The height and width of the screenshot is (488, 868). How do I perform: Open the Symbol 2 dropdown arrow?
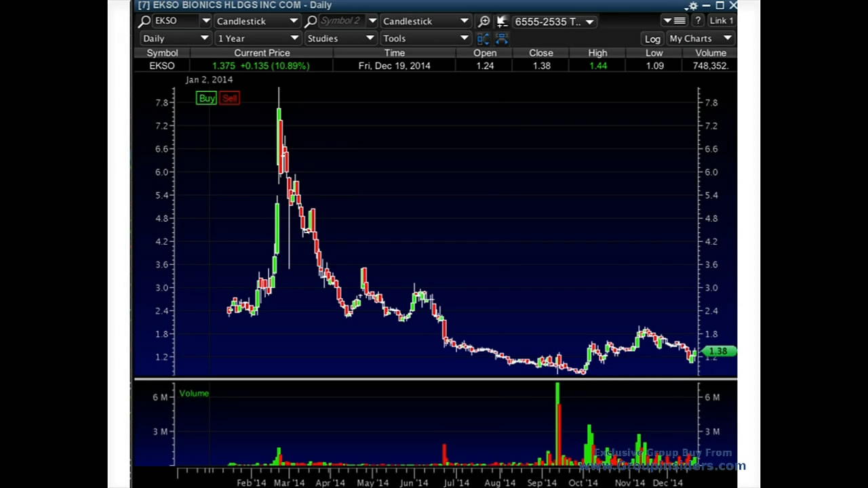point(372,21)
